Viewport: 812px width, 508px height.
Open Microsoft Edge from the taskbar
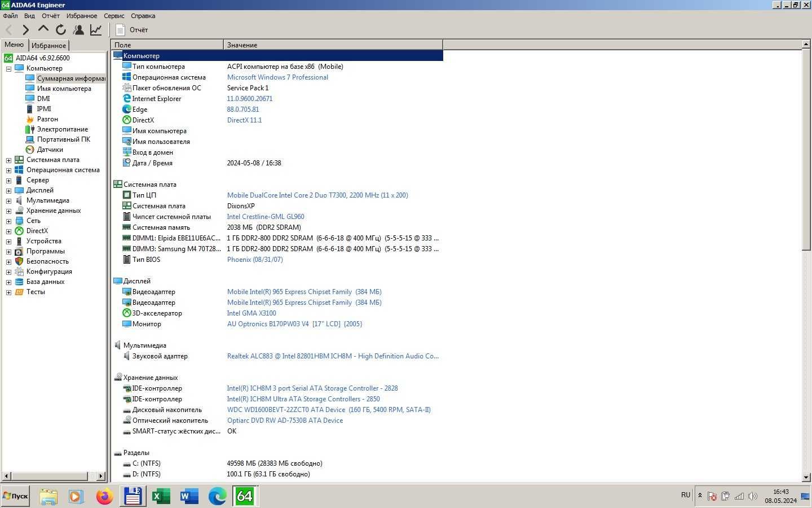[x=217, y=496]
